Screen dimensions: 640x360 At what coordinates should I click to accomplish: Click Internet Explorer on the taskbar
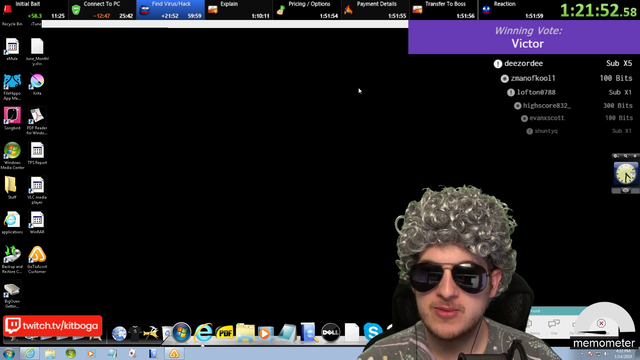(30, 353)
